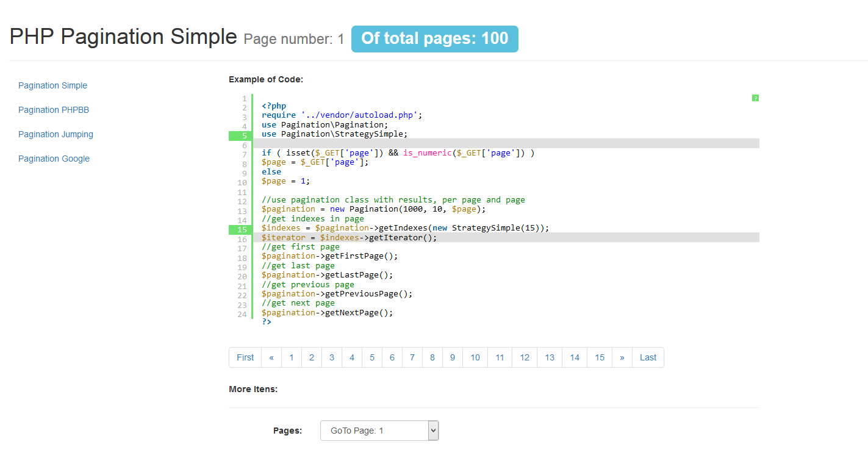Click the '<?php' opening tag line
Screen dimensions: 868x472
pos(274,105)
